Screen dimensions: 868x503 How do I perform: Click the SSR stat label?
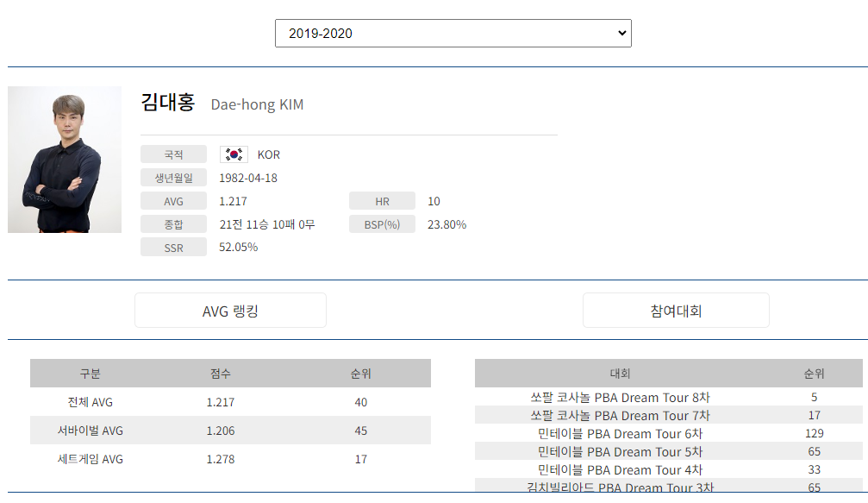click(173, 247)
